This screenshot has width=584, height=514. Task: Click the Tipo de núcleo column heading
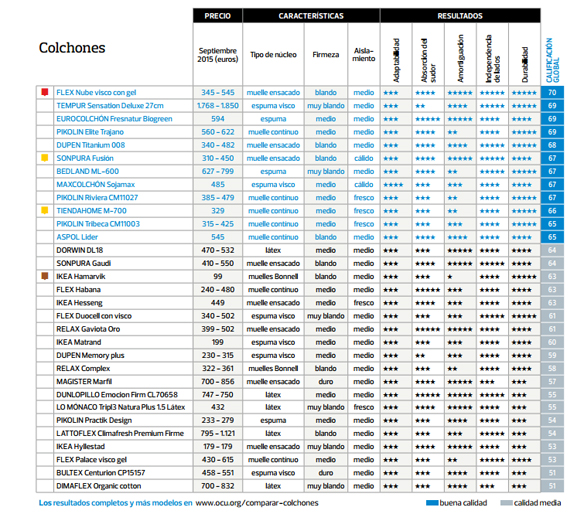coord(273,55)
